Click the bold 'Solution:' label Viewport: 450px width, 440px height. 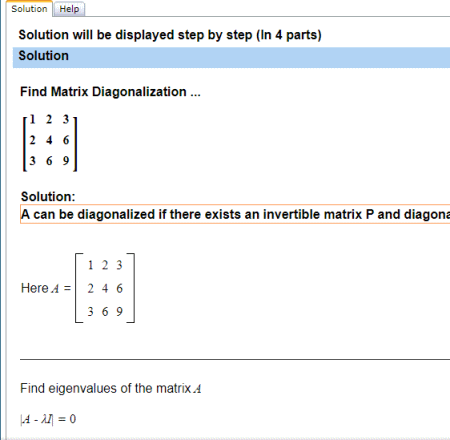pyautogui.click(x=48, y=197)
